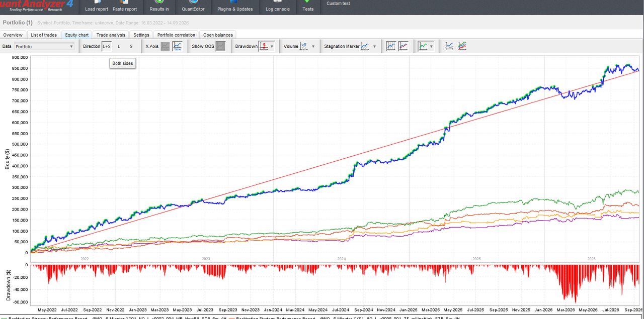Select S (short only) direction
The image size is (644, 319).
pyautogui.click(x=131, y=46)
